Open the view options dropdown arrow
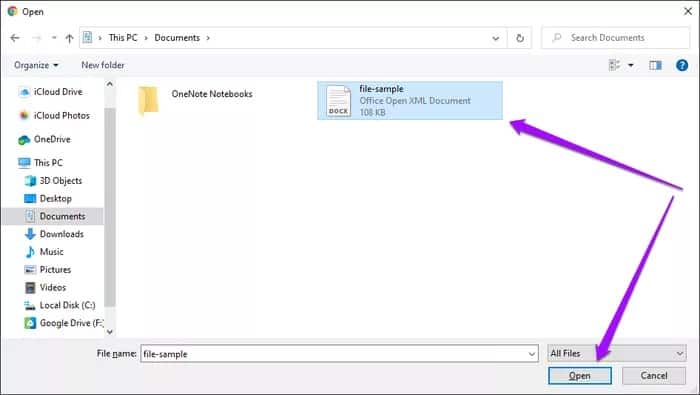 tap(631, 66)
